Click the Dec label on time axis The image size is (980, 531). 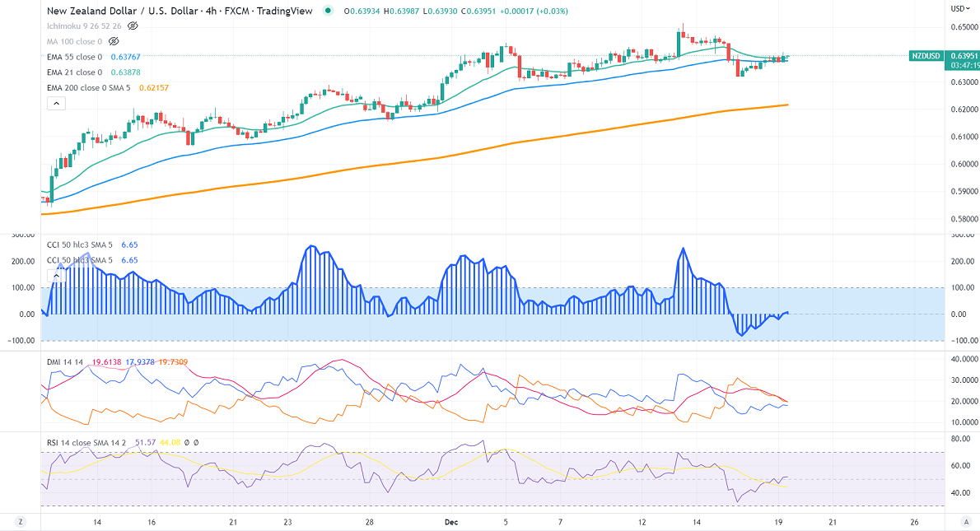[x=451, y=522]
